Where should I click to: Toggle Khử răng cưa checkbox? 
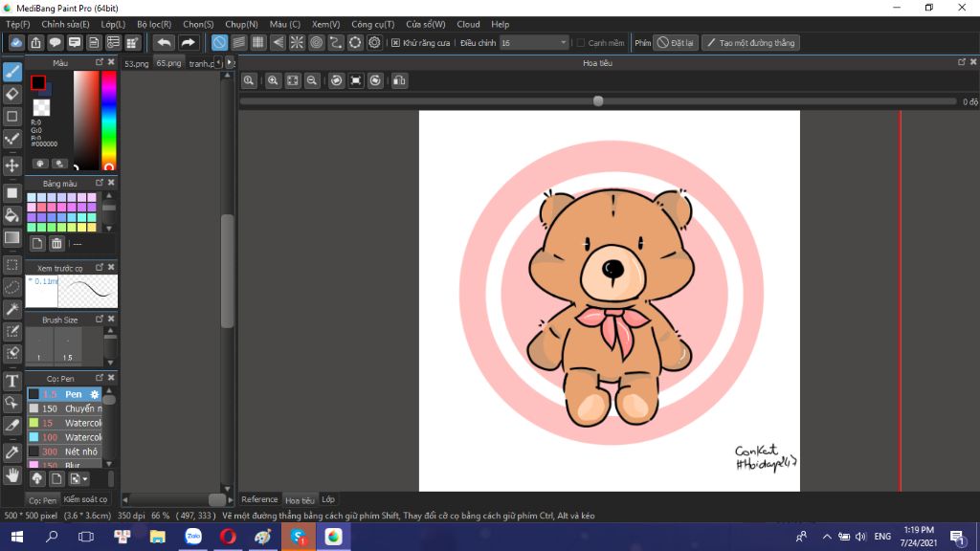coord(395,43)
